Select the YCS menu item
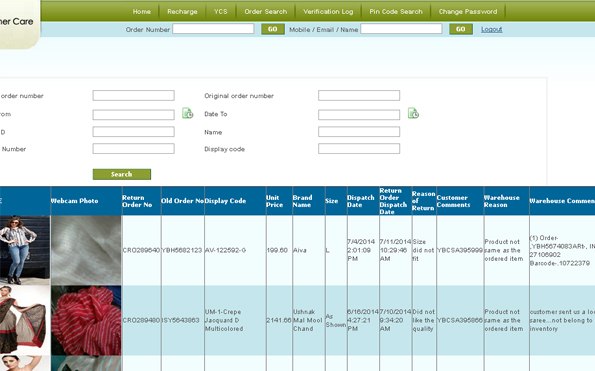The image size is (595, 371). (x=220, y=12)
